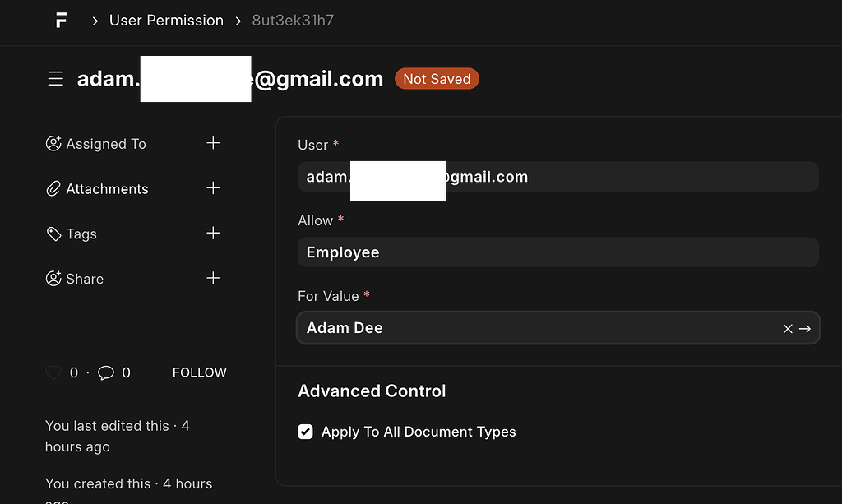
Task: Open the User field email dropdown
Action: tap(557, 176)
